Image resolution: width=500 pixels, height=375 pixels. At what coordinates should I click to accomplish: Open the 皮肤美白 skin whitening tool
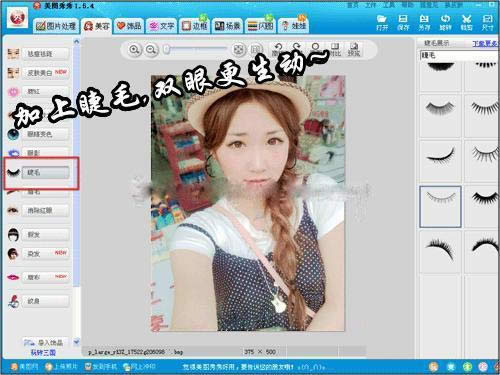[x=45, y=72]
